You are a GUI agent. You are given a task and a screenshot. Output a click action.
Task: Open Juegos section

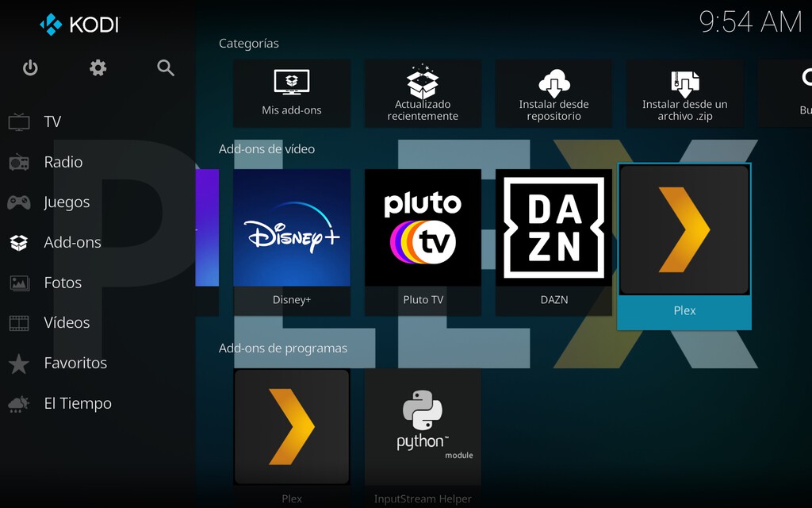pyautogui.click(x=67, y=202)
